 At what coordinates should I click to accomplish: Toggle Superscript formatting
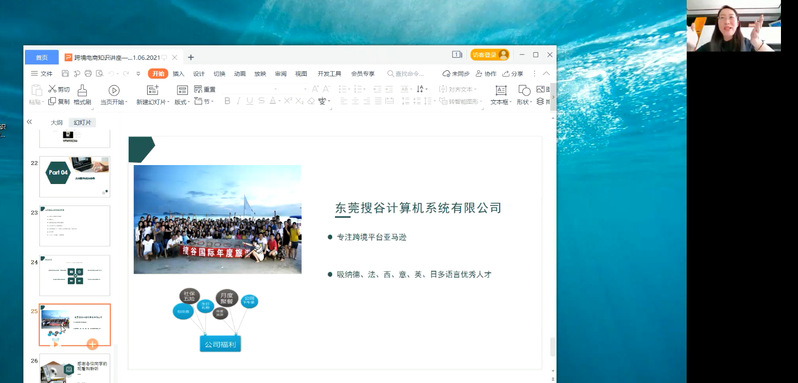point(288,101)
